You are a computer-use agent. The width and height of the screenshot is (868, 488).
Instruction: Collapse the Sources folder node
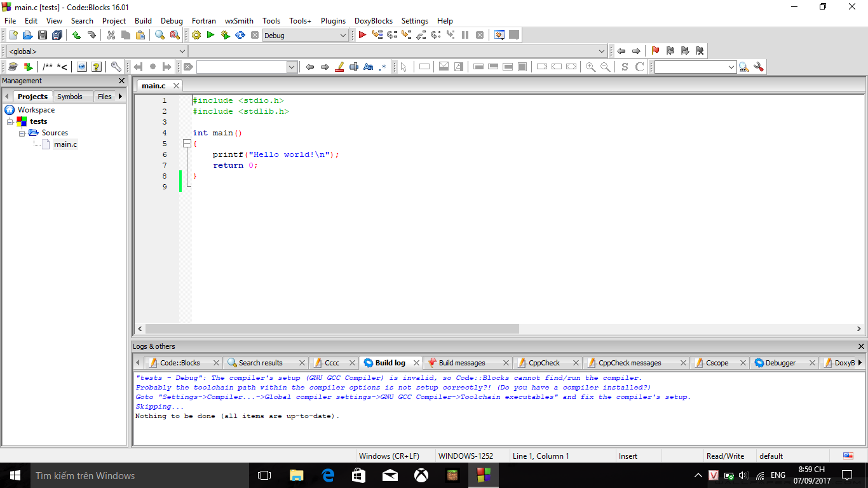[22, 133]
